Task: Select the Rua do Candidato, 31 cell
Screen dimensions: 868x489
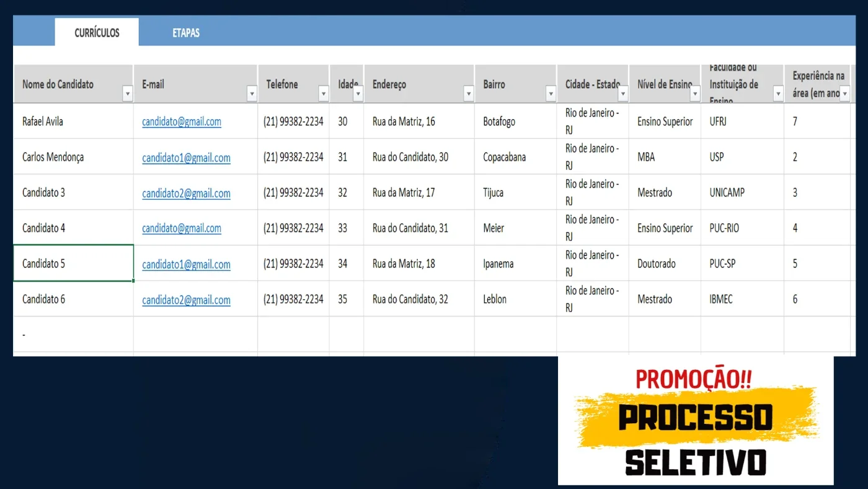Action: pos(419,228)
